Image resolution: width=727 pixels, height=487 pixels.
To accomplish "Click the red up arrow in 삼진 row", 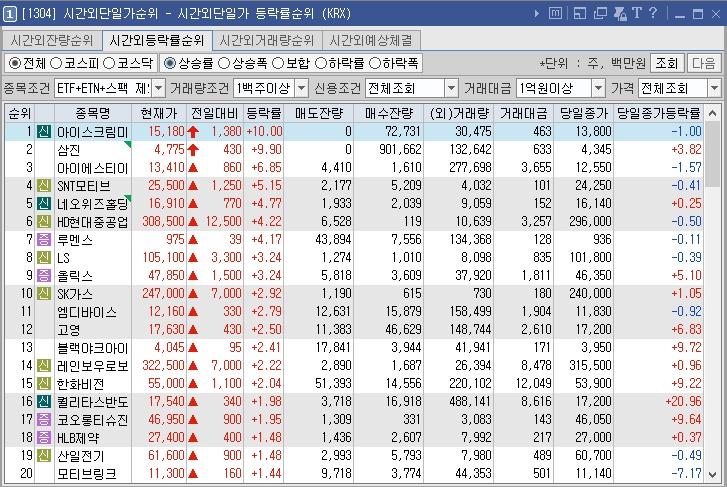I will coord(193,149).
